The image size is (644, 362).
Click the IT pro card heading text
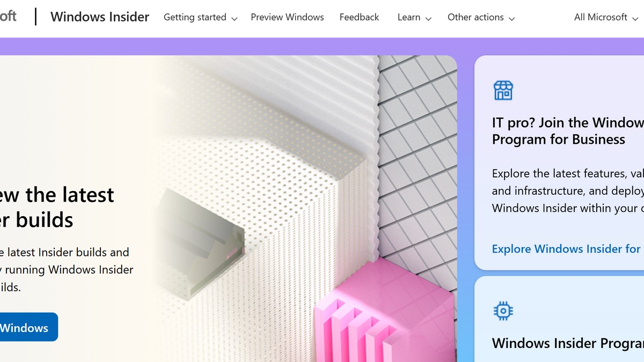pos(568,131)
